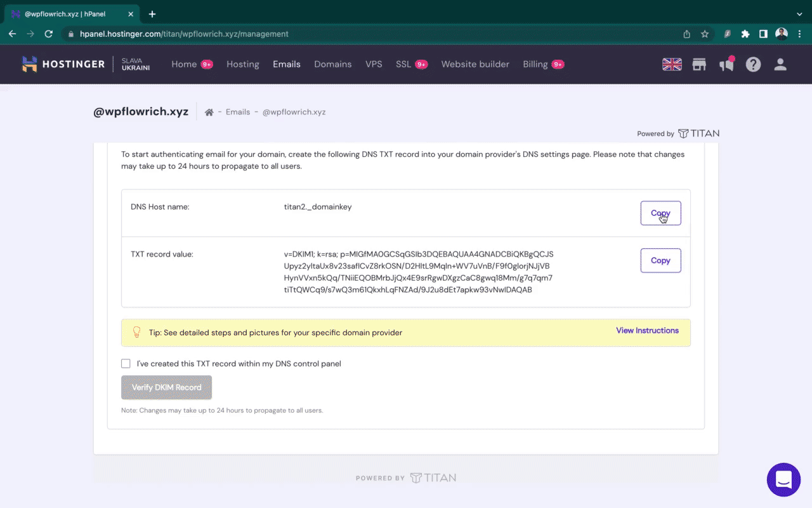Click the Home 9+ notification badge
Image resolution: width=812 pixels, height=508 pixels.
[207, 64]
